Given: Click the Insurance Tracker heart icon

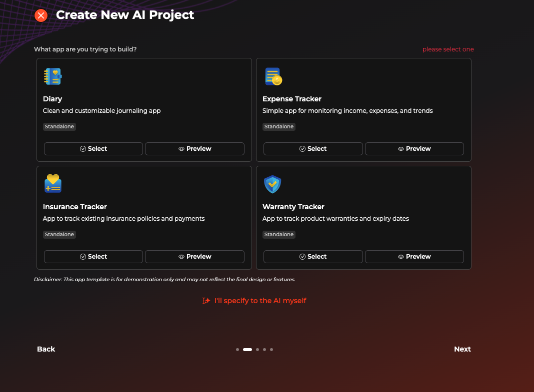Looking at the screenshot, I should pyautogui.click(x=52, y=184).
